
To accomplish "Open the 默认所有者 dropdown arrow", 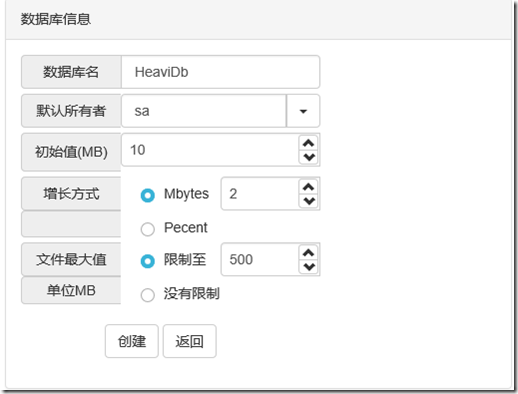I will click(303, 111).
